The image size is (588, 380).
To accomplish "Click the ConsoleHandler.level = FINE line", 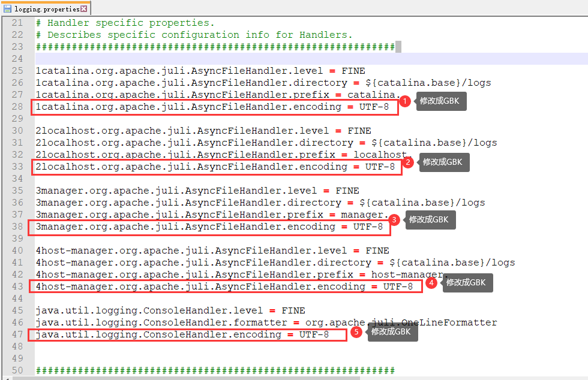I will pos(170,310).
